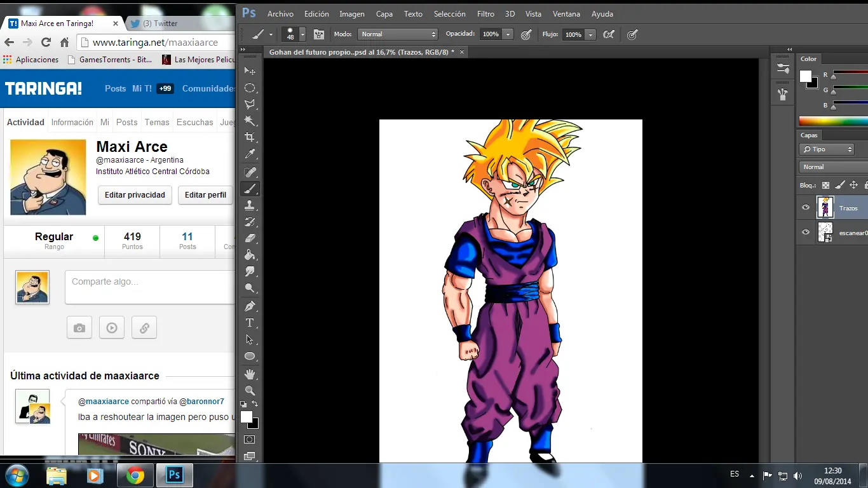Click the Comparte algo text field
Viewport: 868px width, 488px height.
tap(150, 287)
